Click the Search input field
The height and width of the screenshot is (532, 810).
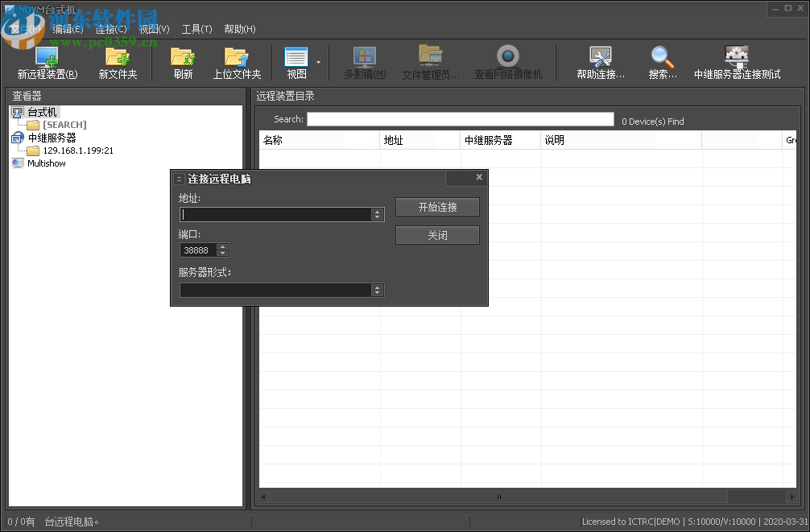tap(460, 120)
